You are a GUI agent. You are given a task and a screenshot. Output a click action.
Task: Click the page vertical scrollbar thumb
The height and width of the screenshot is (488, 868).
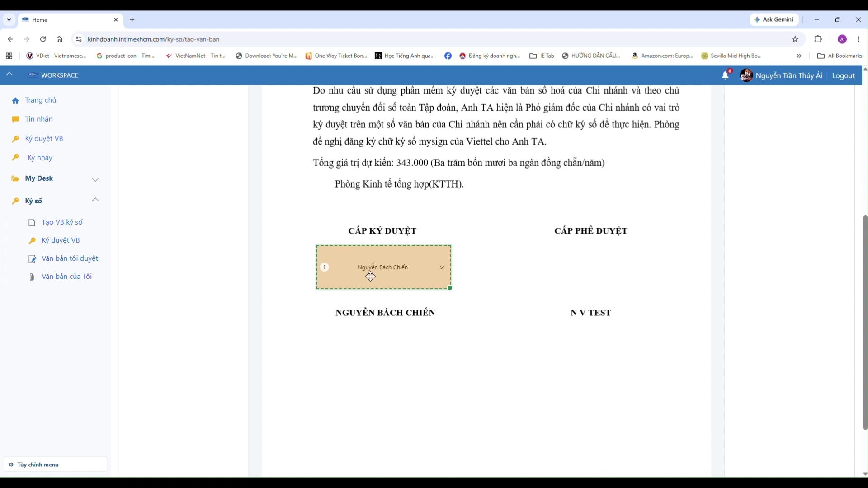(x=865, y=322)
